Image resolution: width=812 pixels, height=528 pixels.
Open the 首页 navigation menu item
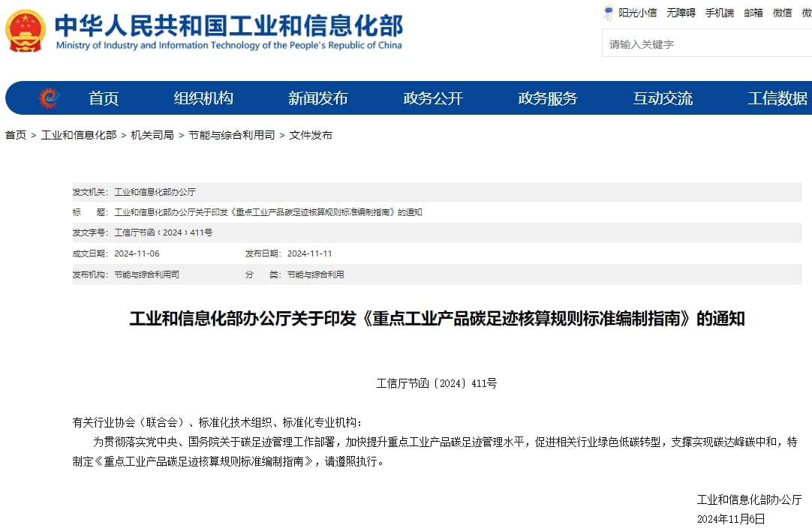coord(104,98)
